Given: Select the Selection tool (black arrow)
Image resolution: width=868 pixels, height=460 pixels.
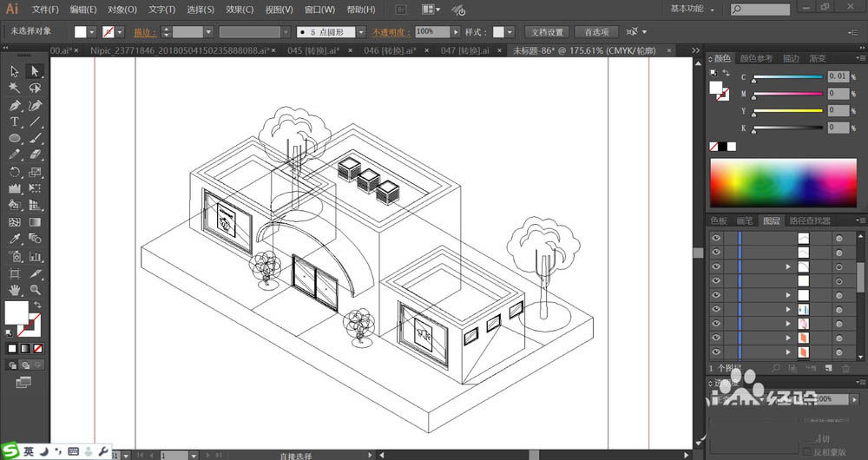Looking at the screenshot, I should 15,71.
